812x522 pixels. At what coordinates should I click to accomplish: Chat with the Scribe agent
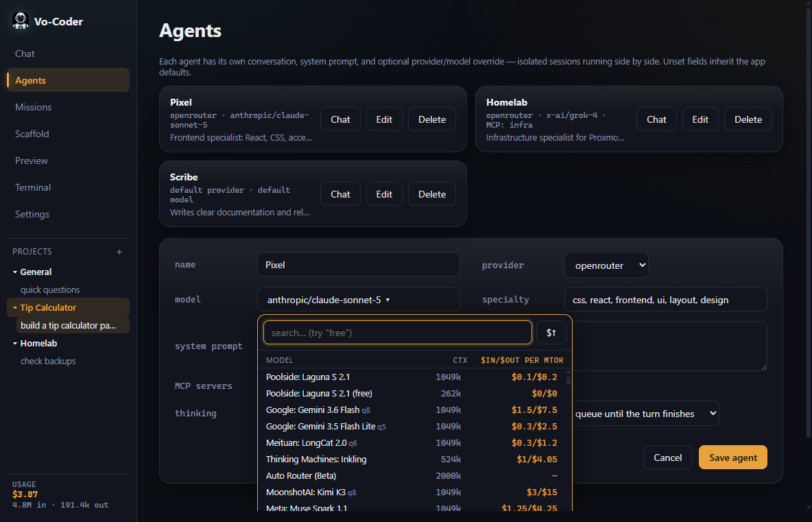[340, 194]
